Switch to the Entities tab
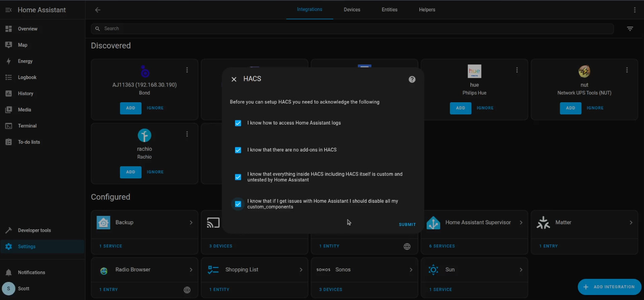 390,10
